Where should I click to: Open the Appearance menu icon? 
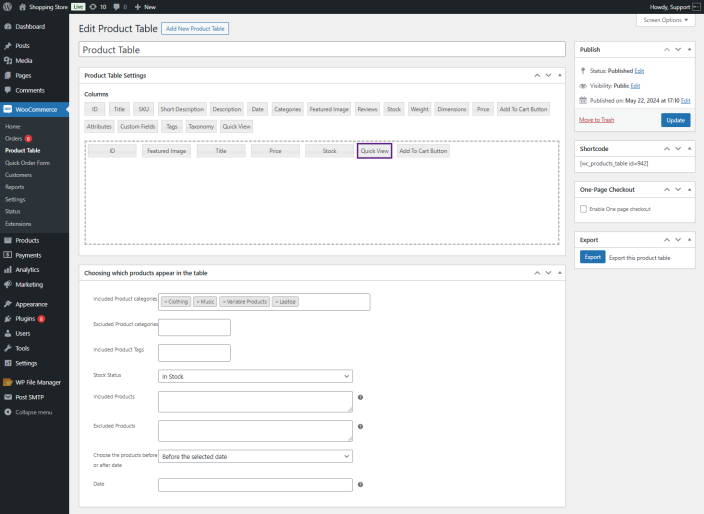pyautogui.click(x=8, y=304)
